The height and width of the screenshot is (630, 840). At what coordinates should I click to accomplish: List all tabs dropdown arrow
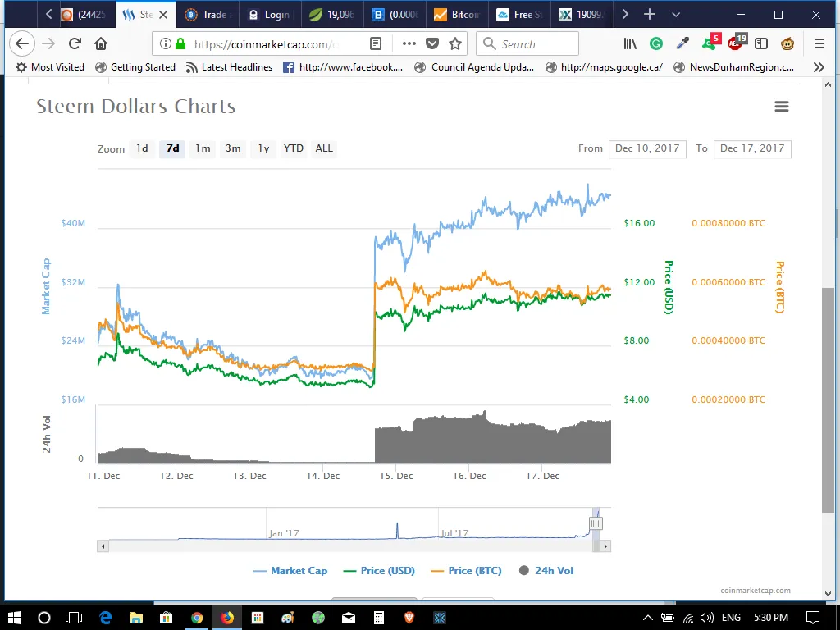(676, 15)
